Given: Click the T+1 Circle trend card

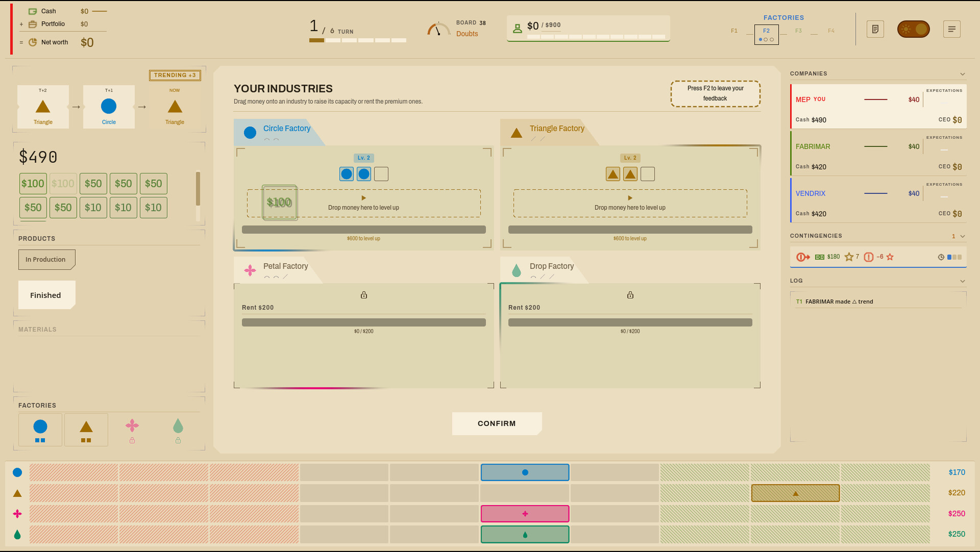Looking at the screenshot, I should click(x=109, y=107).
